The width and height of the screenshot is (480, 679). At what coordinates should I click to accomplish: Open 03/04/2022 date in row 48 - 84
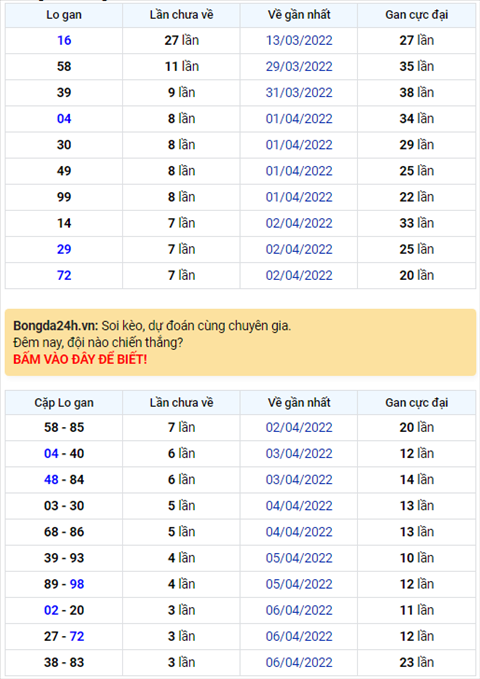(x=299, y=480)
